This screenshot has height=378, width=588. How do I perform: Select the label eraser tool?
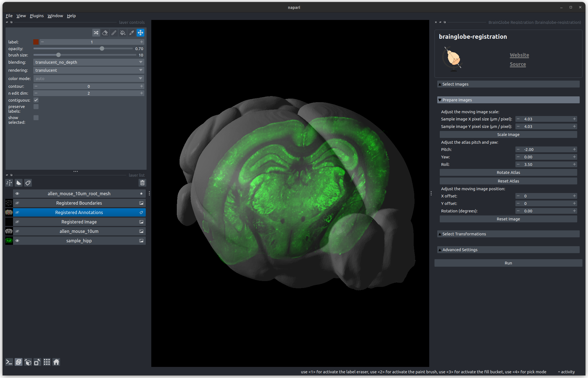(105, 33)
